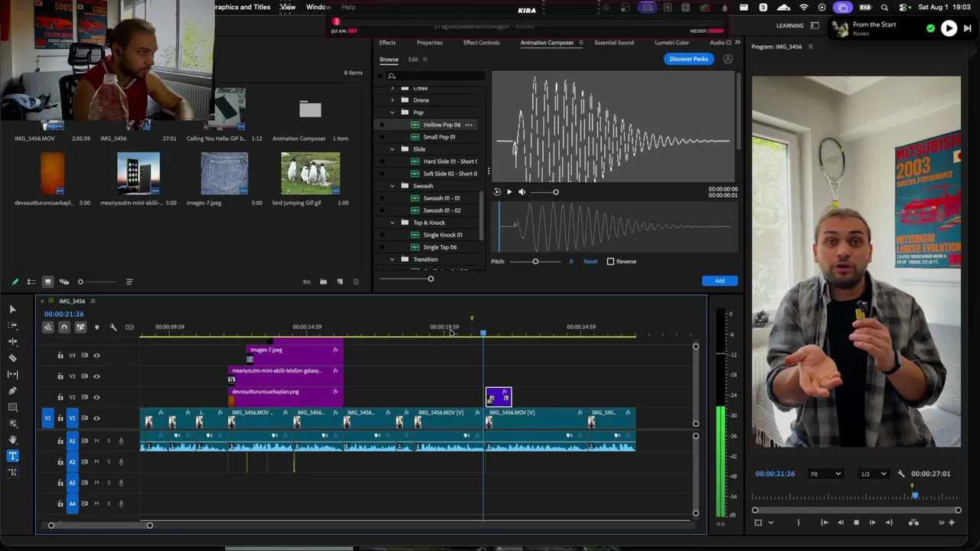Select the Track Select Forward tool
Screen dimensions: 980x551
click(12, 325)
